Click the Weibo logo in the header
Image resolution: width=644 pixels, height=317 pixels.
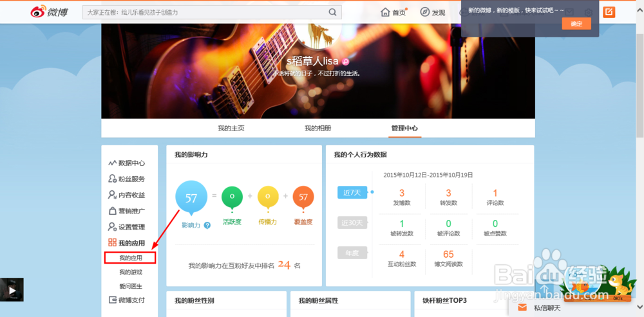pyautogui.click(x=49, y=12)
